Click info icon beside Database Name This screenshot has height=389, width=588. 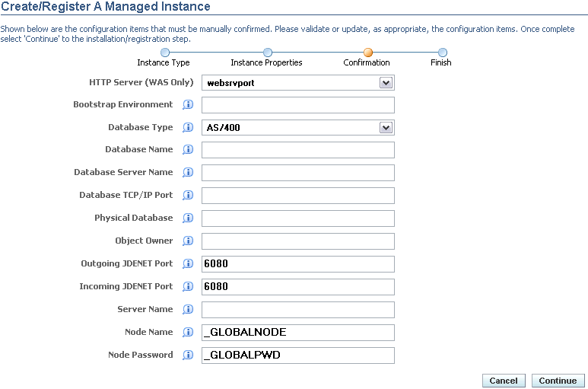tap(188, 150)
